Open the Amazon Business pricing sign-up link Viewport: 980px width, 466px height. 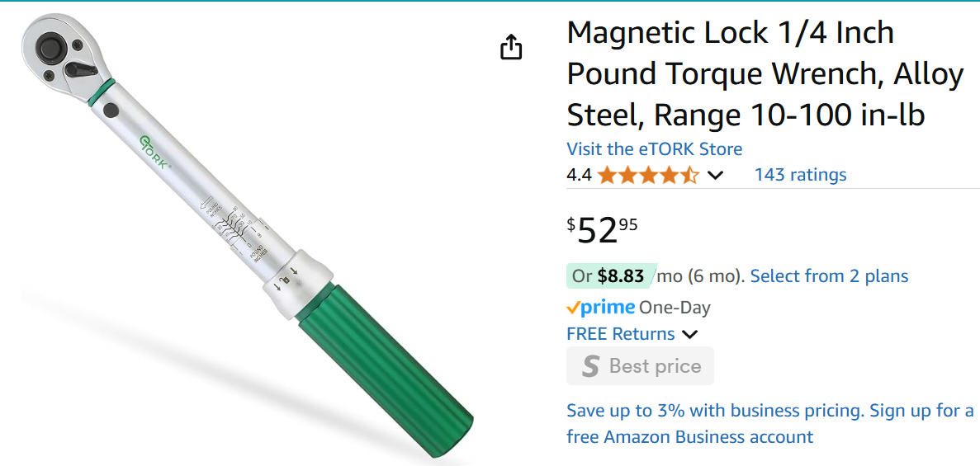(x=769, y=424)
